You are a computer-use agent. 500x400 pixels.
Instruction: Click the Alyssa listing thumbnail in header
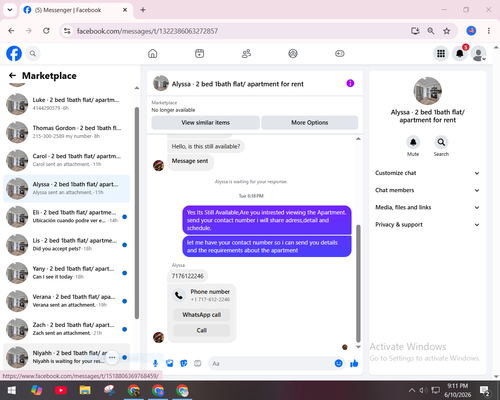161,83
